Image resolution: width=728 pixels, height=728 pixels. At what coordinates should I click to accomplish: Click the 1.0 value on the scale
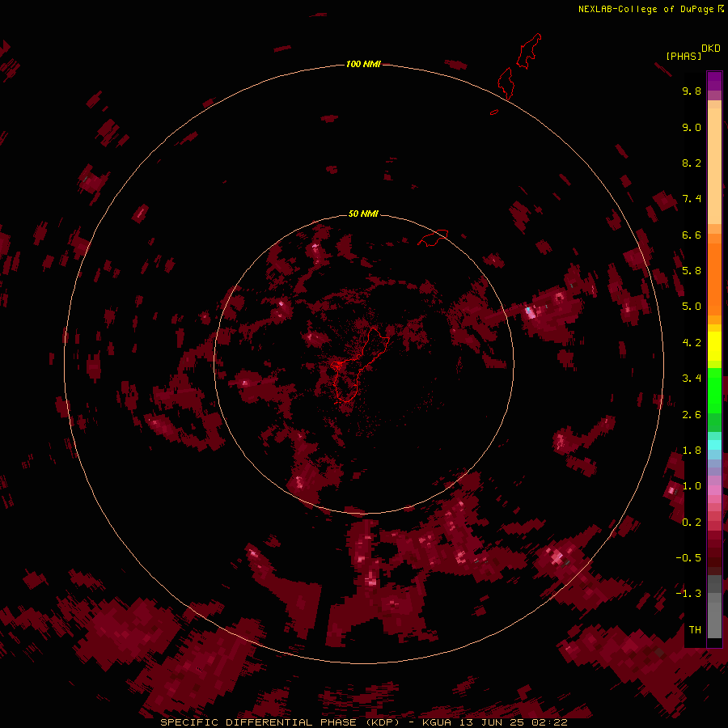click(x=692, y=486)
